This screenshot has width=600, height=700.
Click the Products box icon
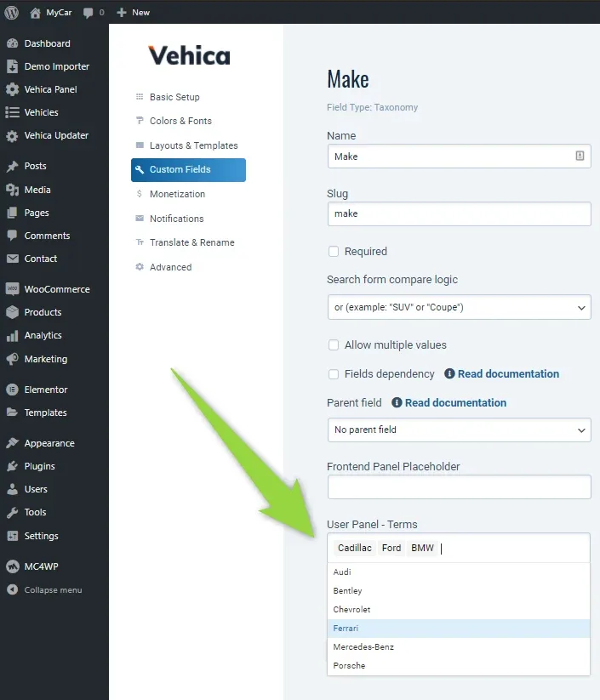click(x=13, y=312)
